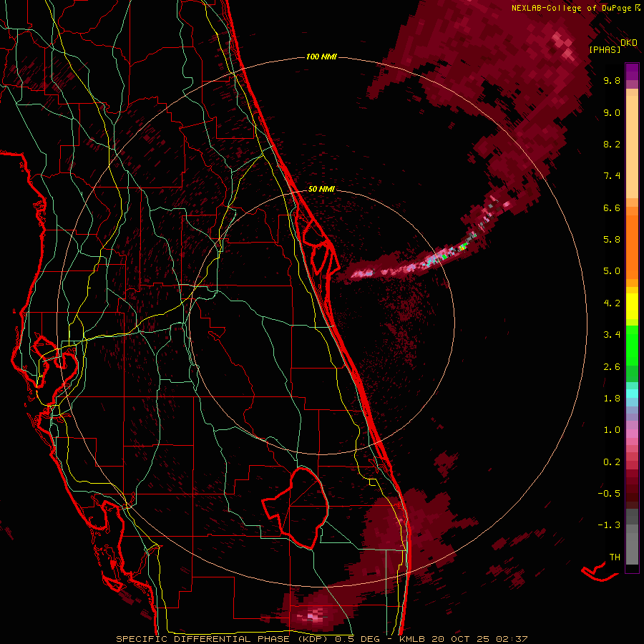The width and height of the screenshot is (644, 644).
Task: Click the 1.0 value on the scale
Action: [612, 430]
